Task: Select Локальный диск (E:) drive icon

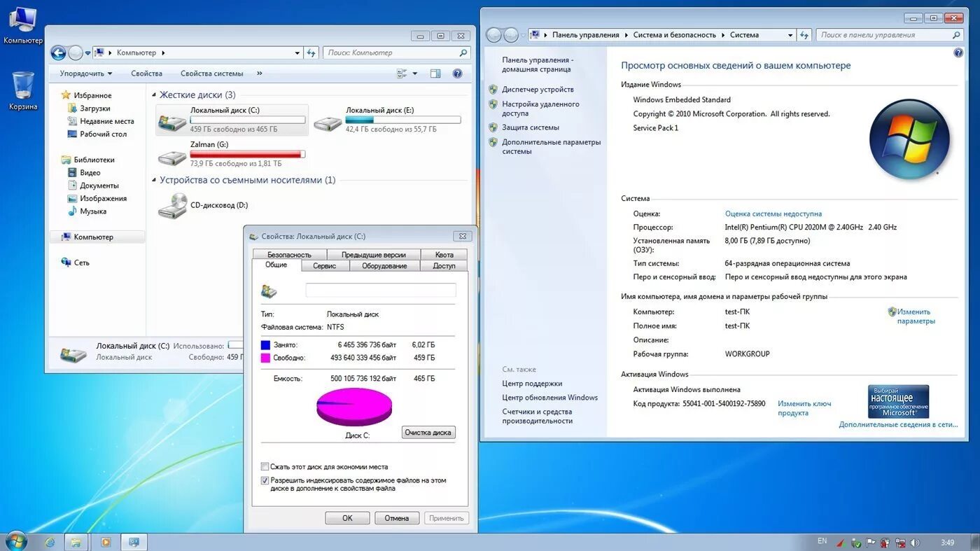Action: coord(327,122)
